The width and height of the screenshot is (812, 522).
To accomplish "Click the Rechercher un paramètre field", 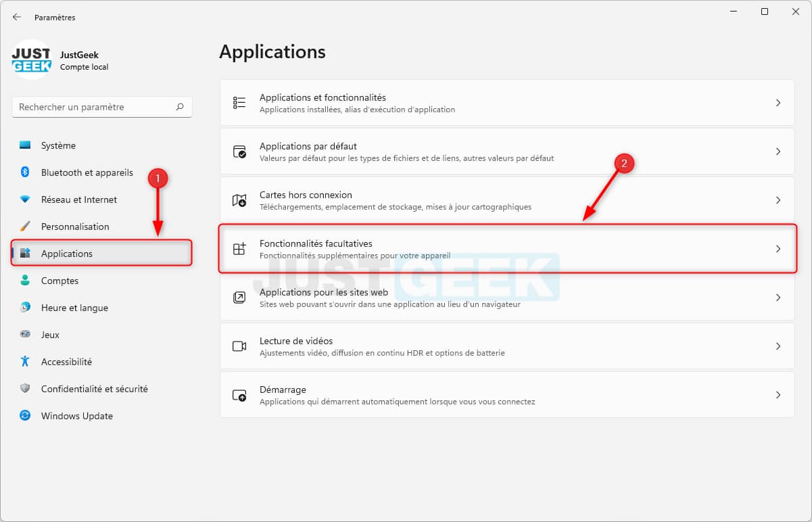I will [102, 107].
